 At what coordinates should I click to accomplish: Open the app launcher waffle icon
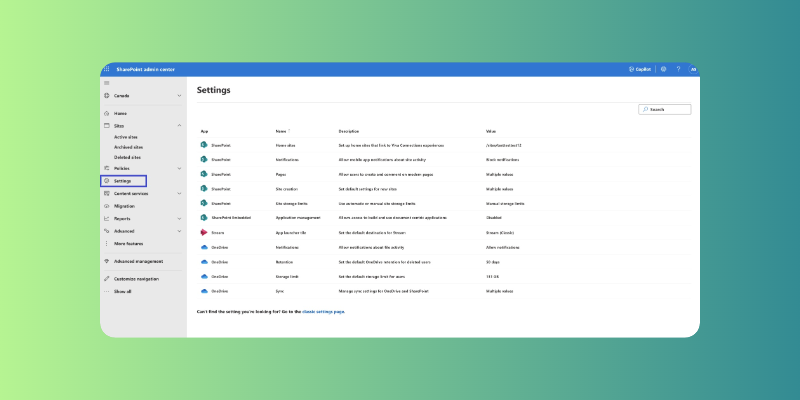[106, 69]
